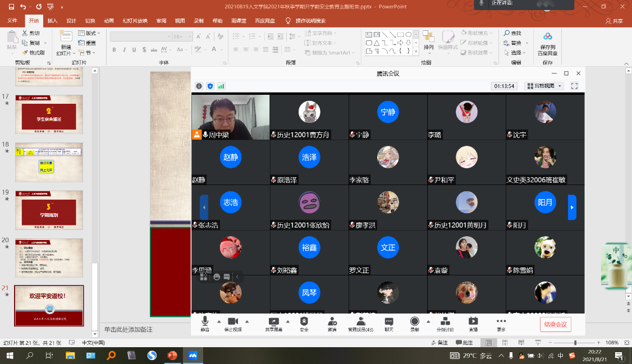
Task: Open Breakout Rooms icon
Action: tap(445, 322)
